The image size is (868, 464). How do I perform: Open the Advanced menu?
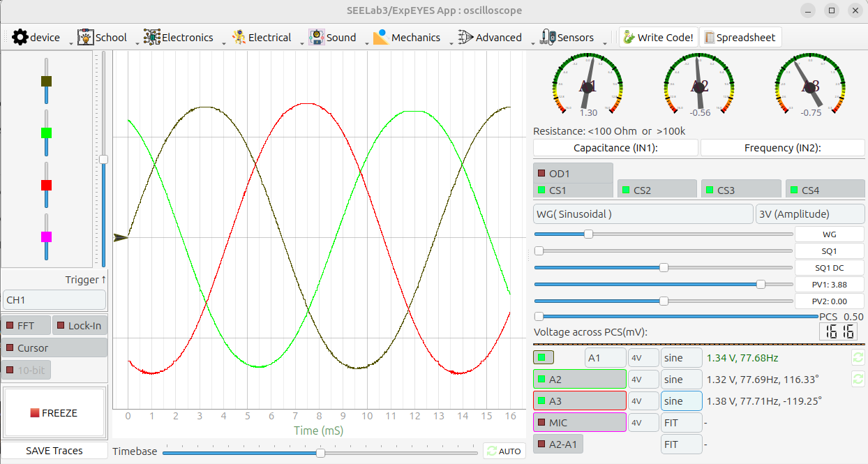490,38
